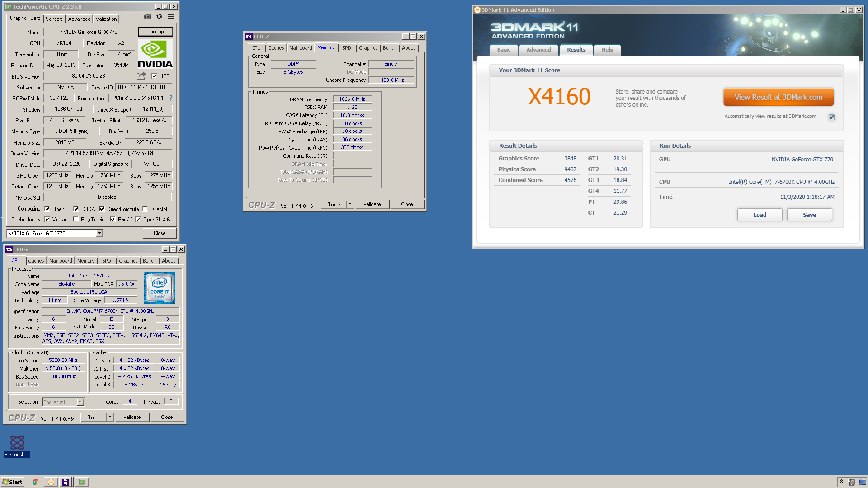The width and height of the screenshot is (868, 488).
Task: Open Tools dropdown arrow in CPU tab CPU-Z
Action: click(110, 417)
